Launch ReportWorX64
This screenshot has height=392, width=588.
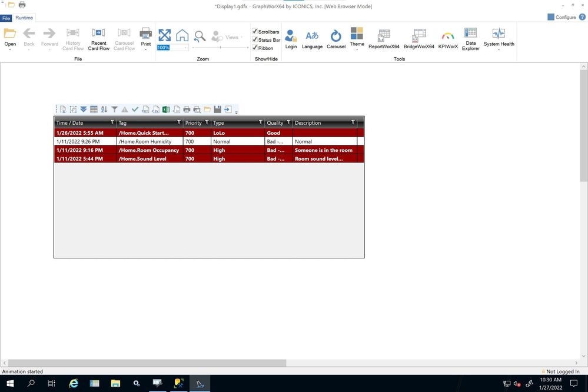click(x=384, y=39)
